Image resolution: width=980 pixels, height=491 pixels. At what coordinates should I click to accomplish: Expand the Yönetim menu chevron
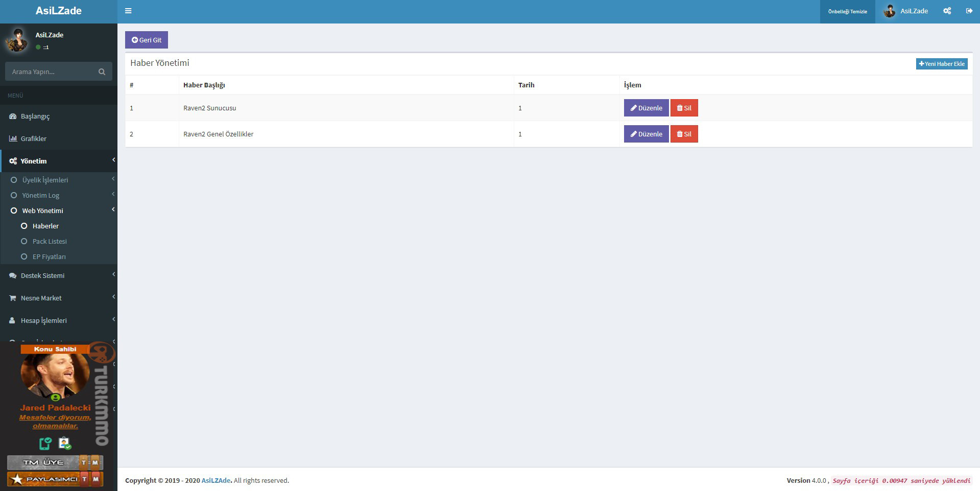click(113, 160)
